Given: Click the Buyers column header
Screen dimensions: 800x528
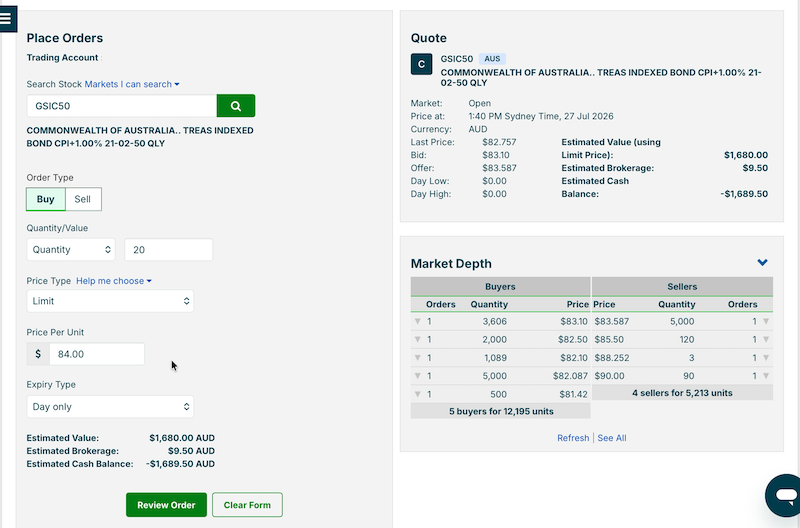Looking at the screenshot, I should (x=500, y=287).
